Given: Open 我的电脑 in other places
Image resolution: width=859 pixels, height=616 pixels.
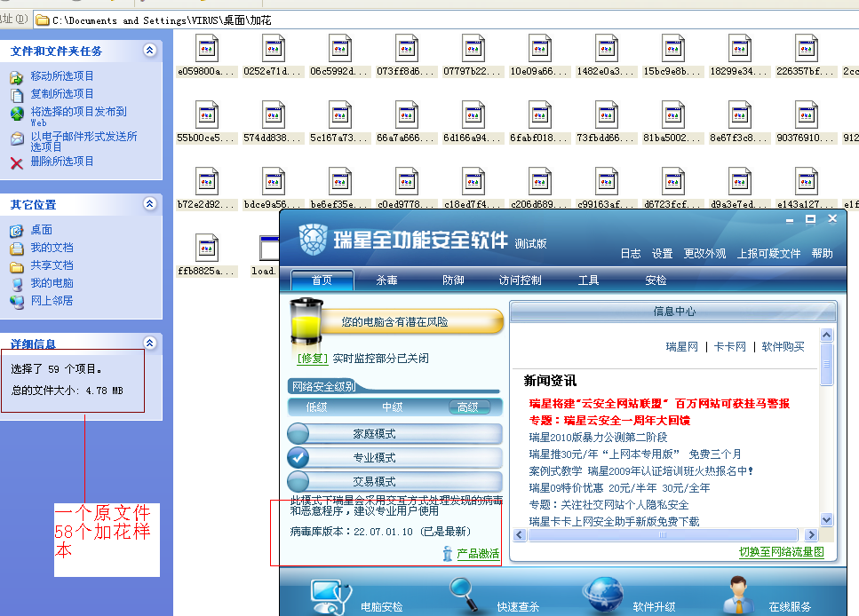Looking at the screenshot, I should (52, 283).
